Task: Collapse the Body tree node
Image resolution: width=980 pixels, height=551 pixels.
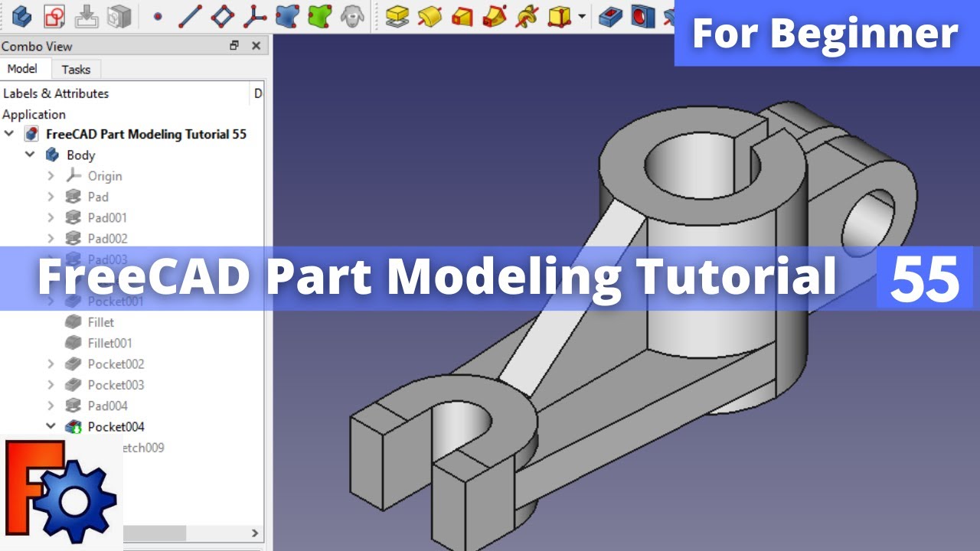Action: pyautogui.click(x=31, y=155)
